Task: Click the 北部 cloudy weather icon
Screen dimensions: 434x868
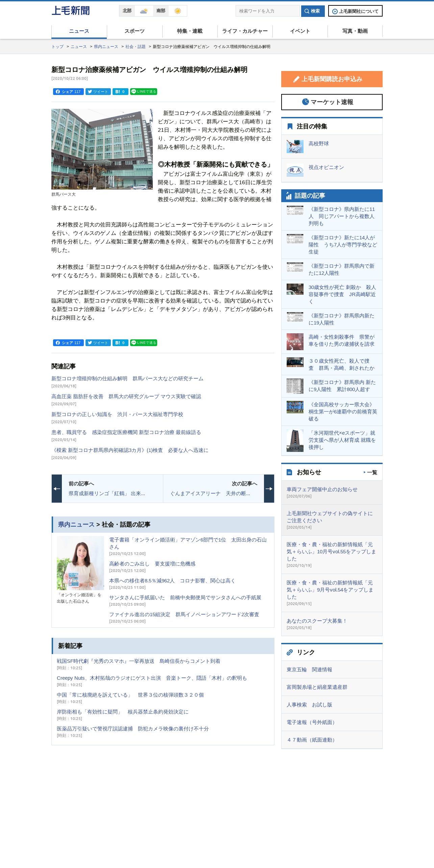Action: pyautogui.click(x=144, y=11)
